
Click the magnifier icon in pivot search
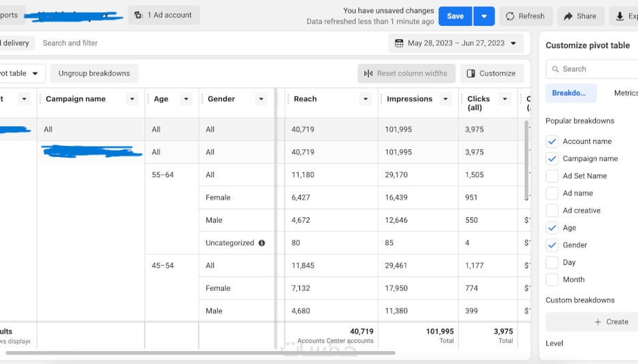point(555,69)
